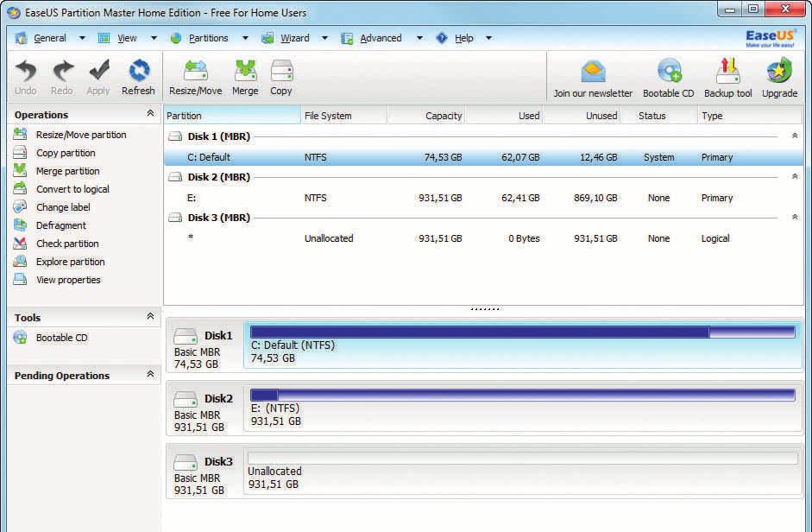Click the Check partition icon

(20, 244)
